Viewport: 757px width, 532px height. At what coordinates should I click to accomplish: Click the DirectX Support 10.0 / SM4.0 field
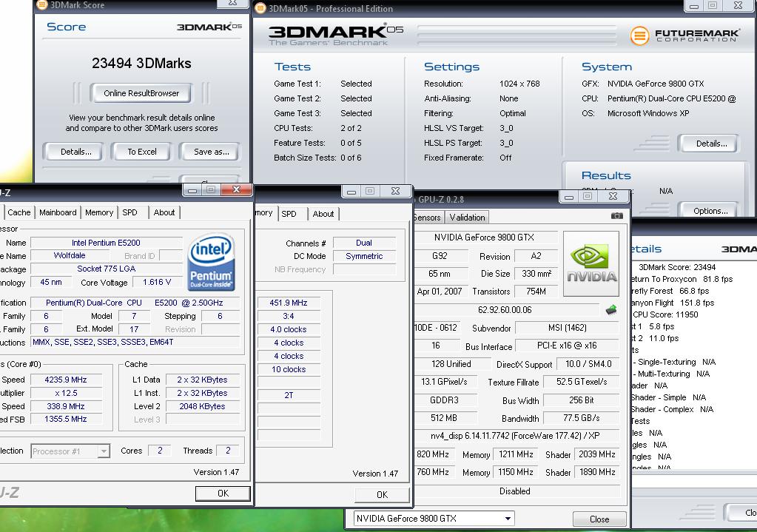(x=588, y=364)
